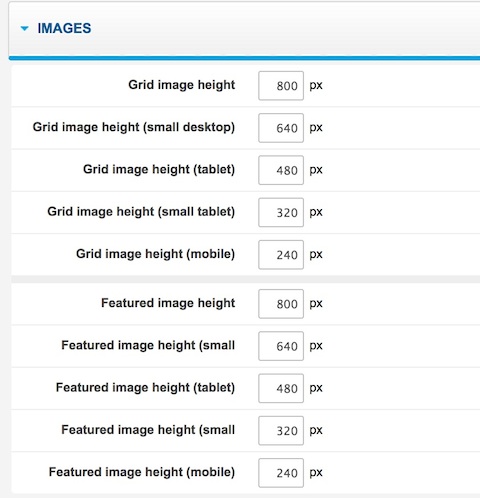Focus the Grid image height (mobile) field
Image resolution: width=480 pixels, height=498 pixels.
pos(281,255)
